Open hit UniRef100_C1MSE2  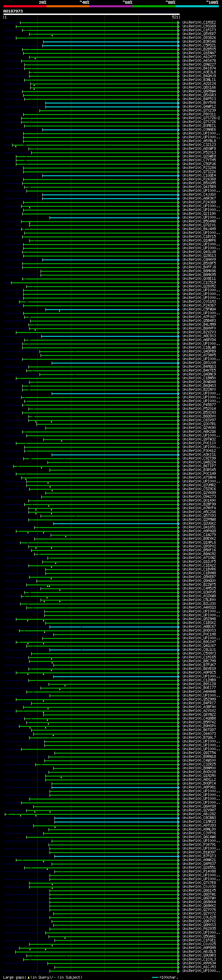(x=199, y=23)
